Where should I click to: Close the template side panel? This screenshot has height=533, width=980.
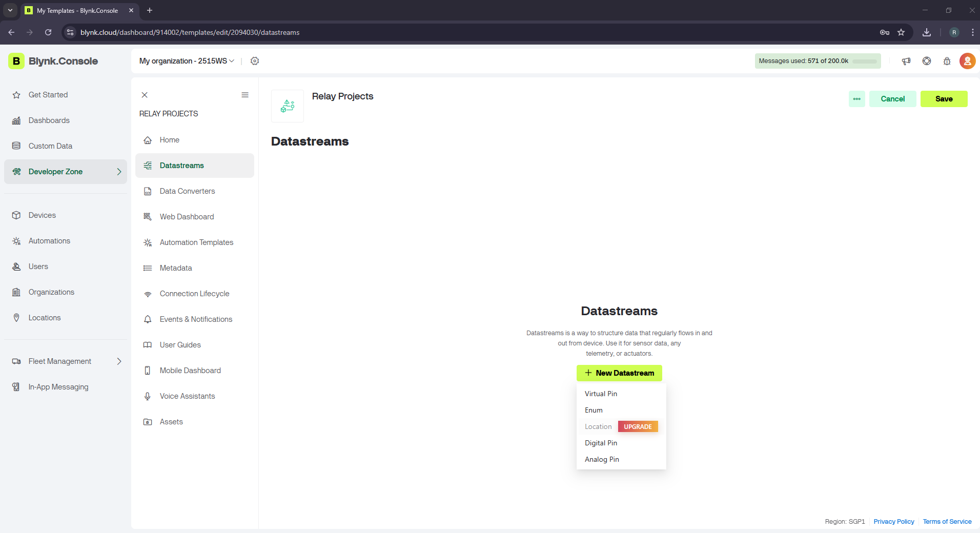point(145,95)
